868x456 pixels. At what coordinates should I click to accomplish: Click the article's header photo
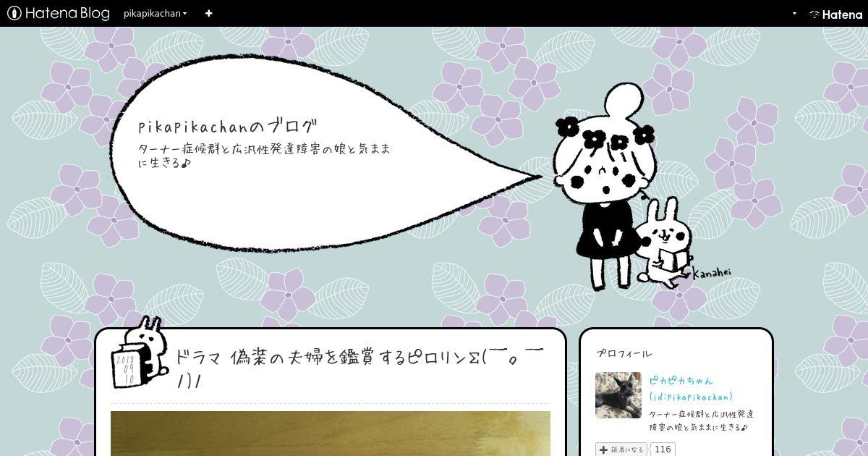coord(331,434)
